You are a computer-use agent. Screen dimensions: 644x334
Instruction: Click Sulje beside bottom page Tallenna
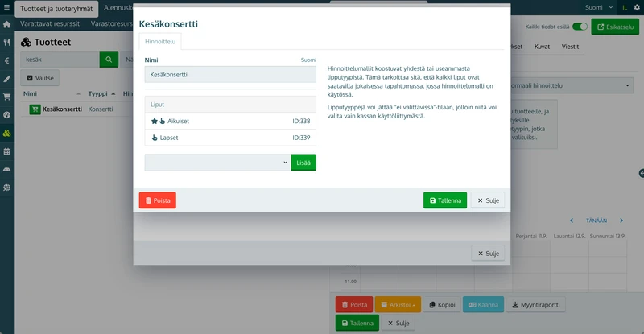398,323
